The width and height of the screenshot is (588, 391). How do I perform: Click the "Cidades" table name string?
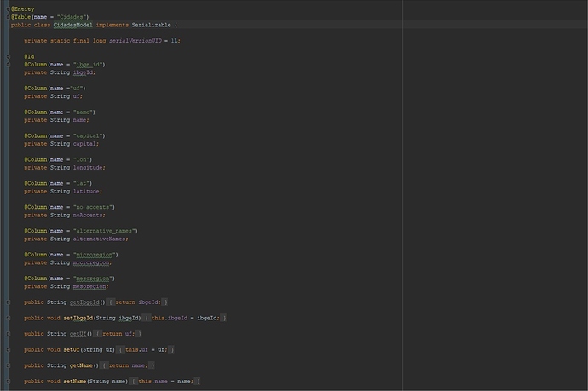coord(72,17)
